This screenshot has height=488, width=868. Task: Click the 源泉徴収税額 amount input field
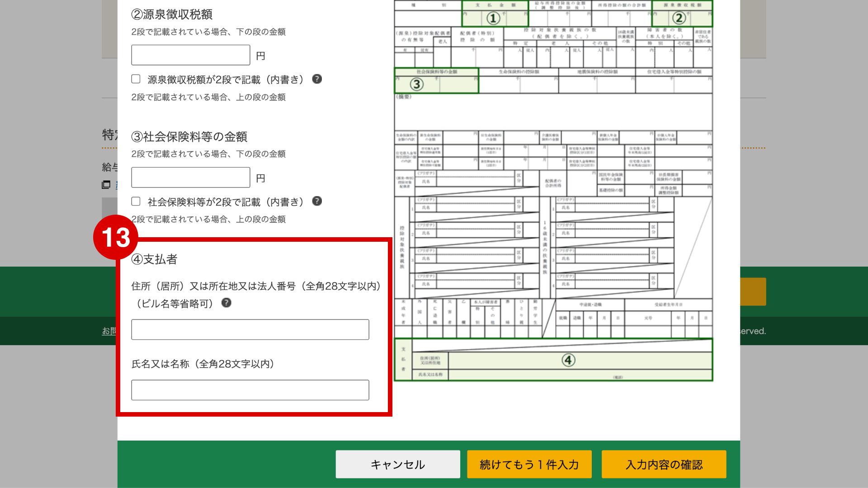click(190, 55)
